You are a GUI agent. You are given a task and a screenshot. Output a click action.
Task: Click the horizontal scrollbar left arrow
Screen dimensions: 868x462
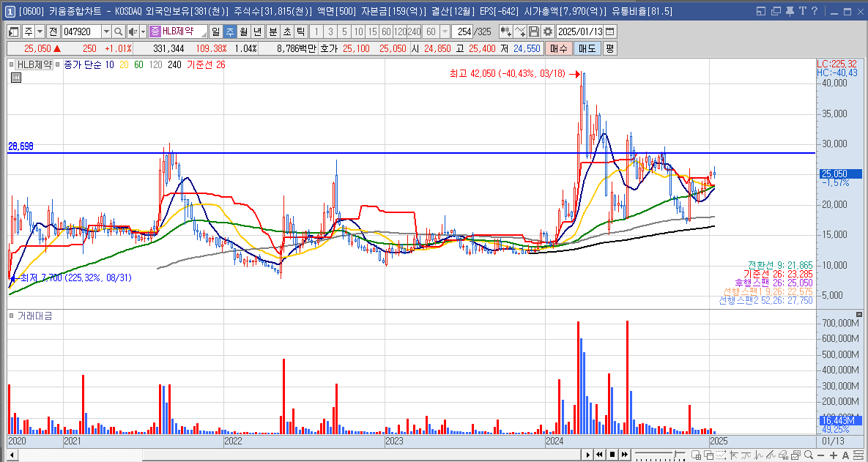11,455
